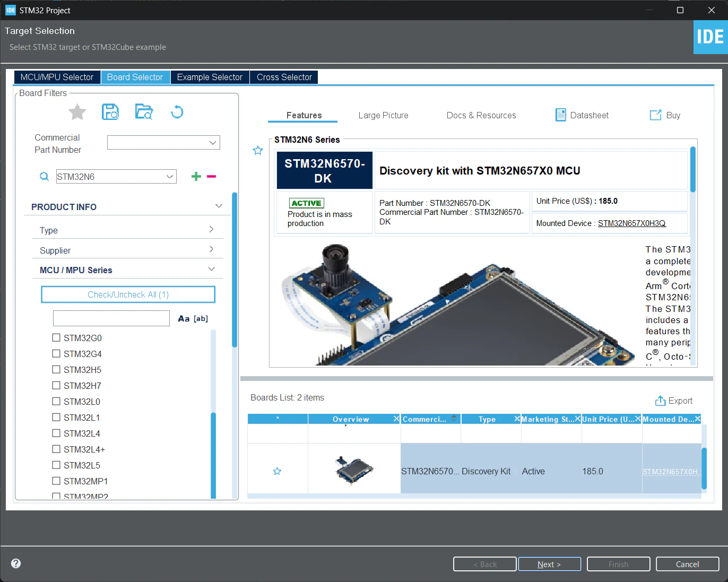This screenshot has width=728, height=582.
Task: Save the current search with the floppy icon
Action: [110, 112]
